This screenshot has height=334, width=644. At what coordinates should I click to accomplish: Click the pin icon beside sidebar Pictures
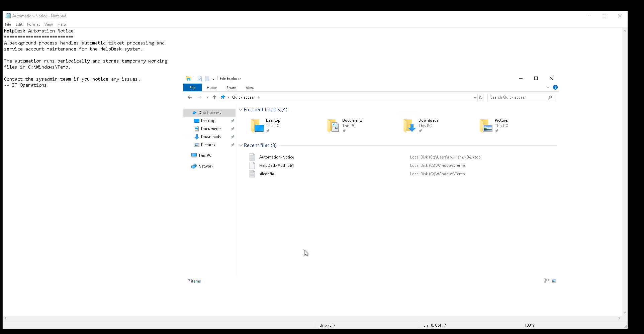pos(233,145)
